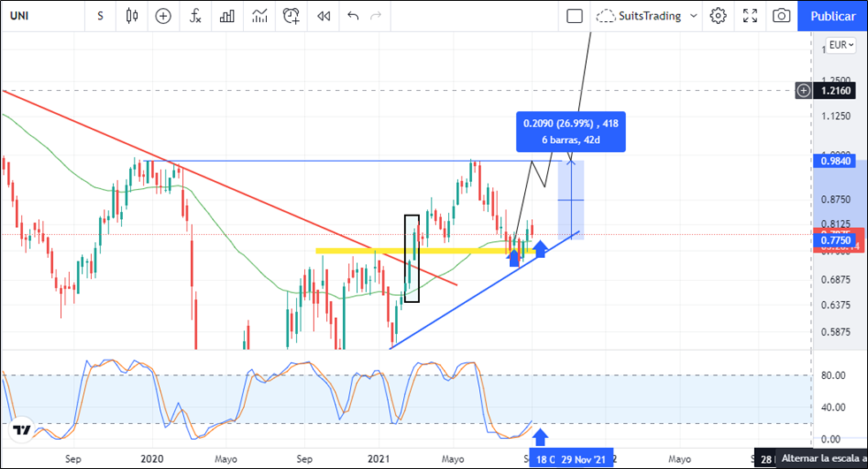Viewport: 868px width, 469px height.
Task: Click the 0.9840 price level label
Action: [x=835, y=161]
